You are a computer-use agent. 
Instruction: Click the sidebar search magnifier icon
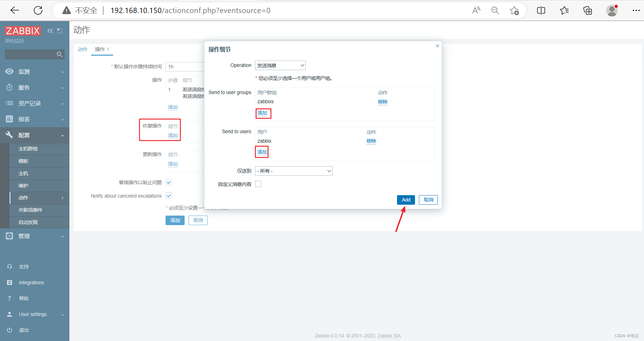(x=60, y=54)
